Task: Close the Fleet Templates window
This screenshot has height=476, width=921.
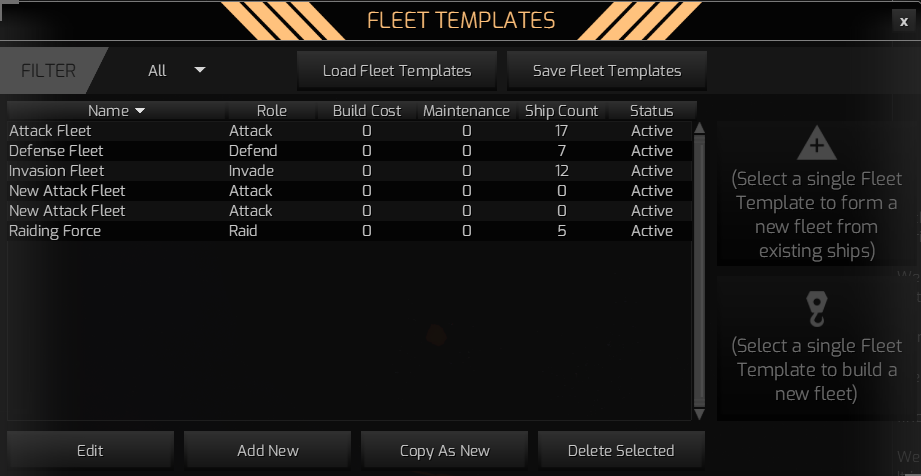Action: [904, 21]
